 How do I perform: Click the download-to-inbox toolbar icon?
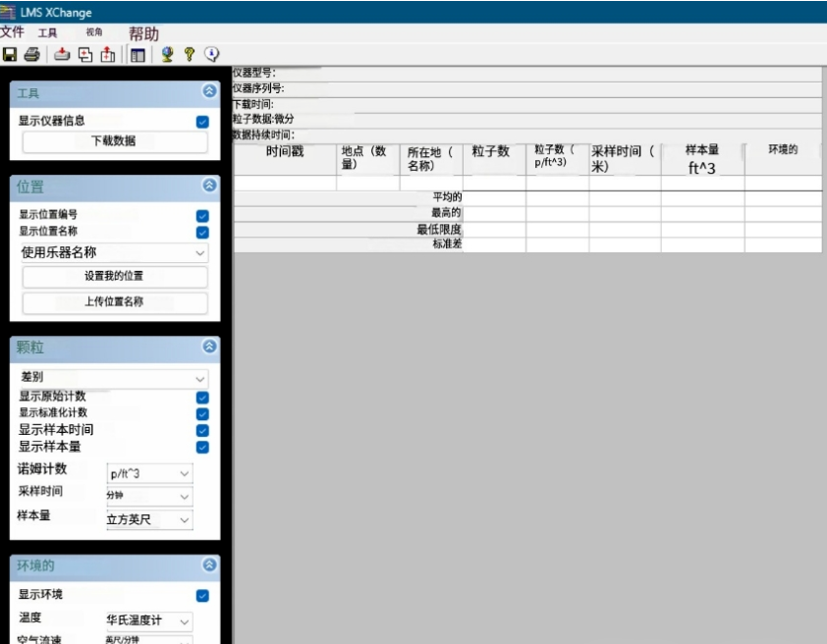(62, 55)
